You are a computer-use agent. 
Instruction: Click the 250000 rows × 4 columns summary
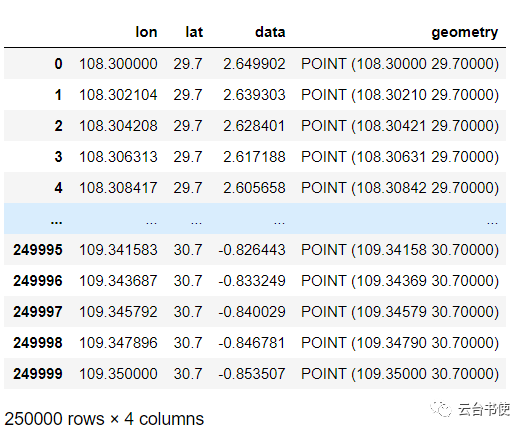[x=104, y=419]
